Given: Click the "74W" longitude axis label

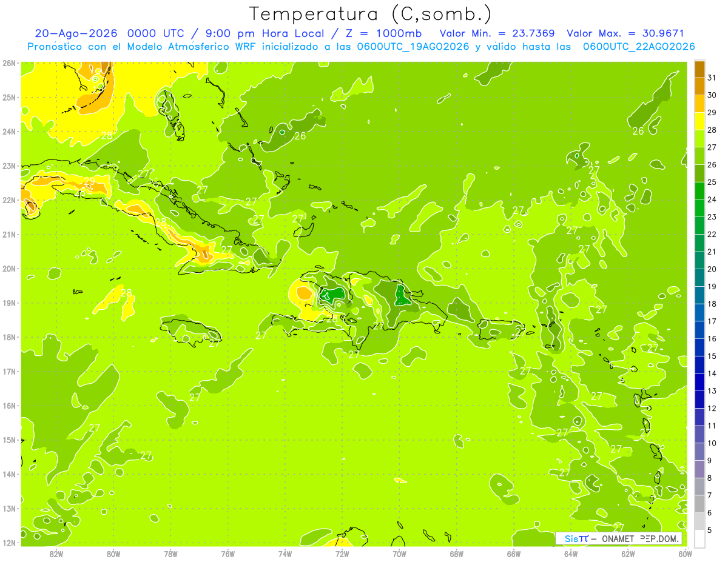Looking at the screenshot, I should coord(285,554).
